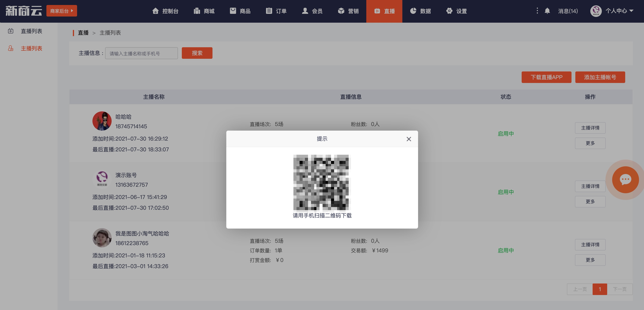The height and width of the screenshot is (310, 644).
Task: Go to 上一页 in pagination
Action: click(x=580, y=289)
